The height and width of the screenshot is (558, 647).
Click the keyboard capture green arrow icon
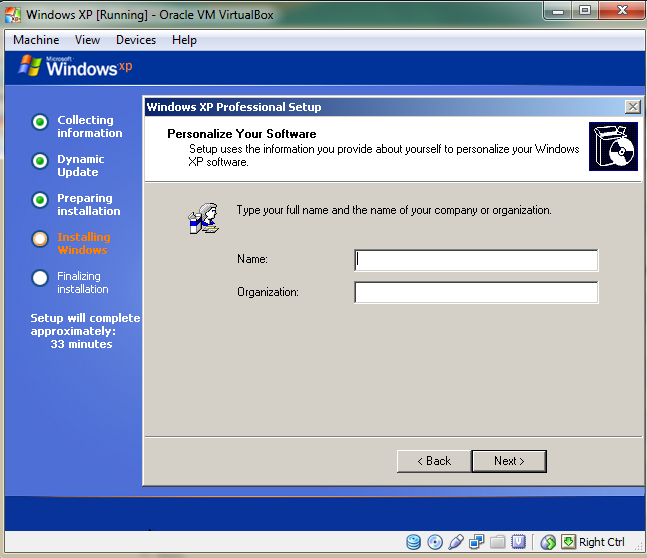(x=568, y=541)
